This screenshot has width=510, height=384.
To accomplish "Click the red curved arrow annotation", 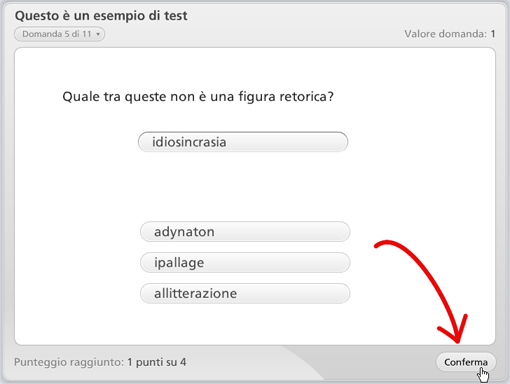I will pos(423,290).
